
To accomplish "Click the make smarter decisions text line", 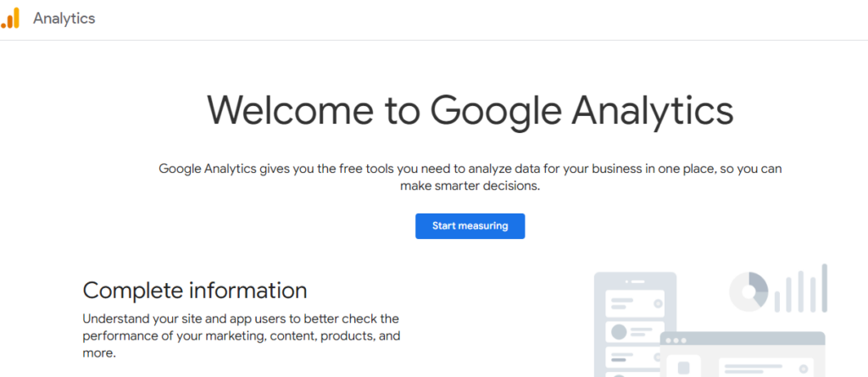I will [470, 186].
